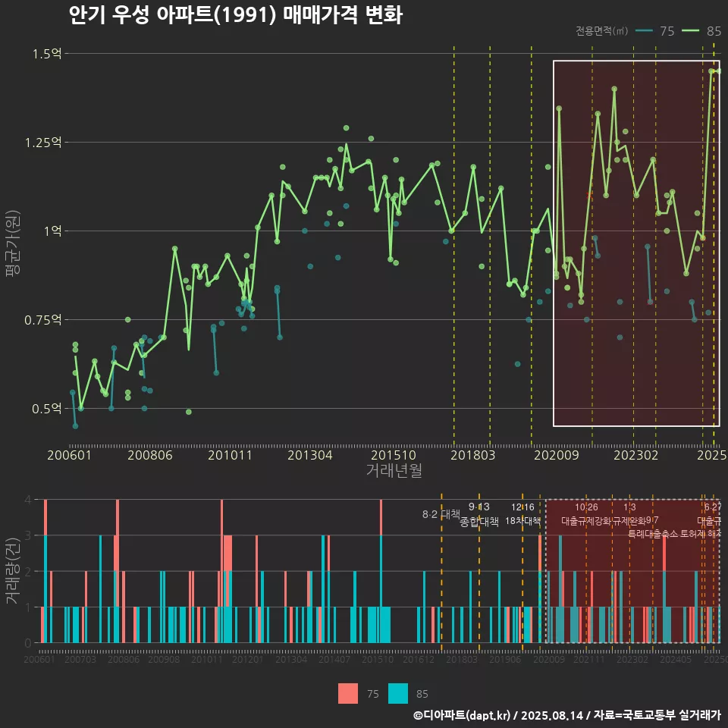
Task: Click '200908' on the volume chart x-axis
Action: click(164, 659)
